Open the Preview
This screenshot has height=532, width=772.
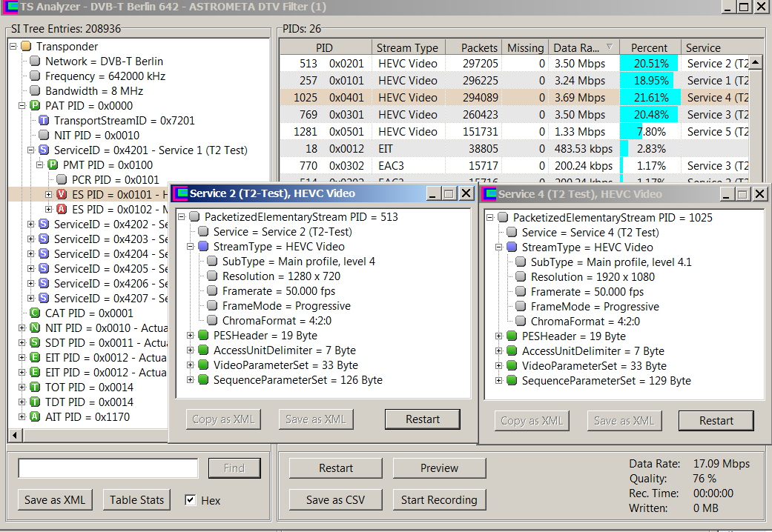click(439, 468)
